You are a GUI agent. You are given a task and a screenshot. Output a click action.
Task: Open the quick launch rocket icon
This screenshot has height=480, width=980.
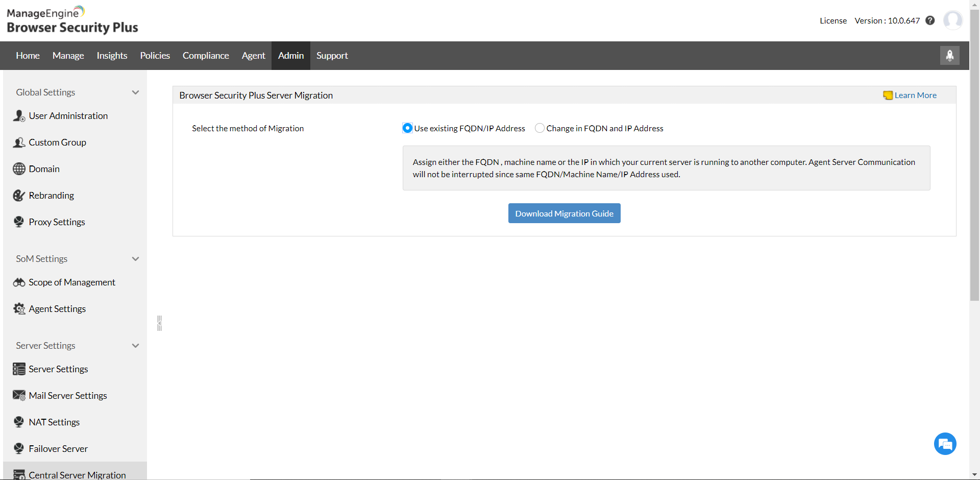tap(950, 56)
